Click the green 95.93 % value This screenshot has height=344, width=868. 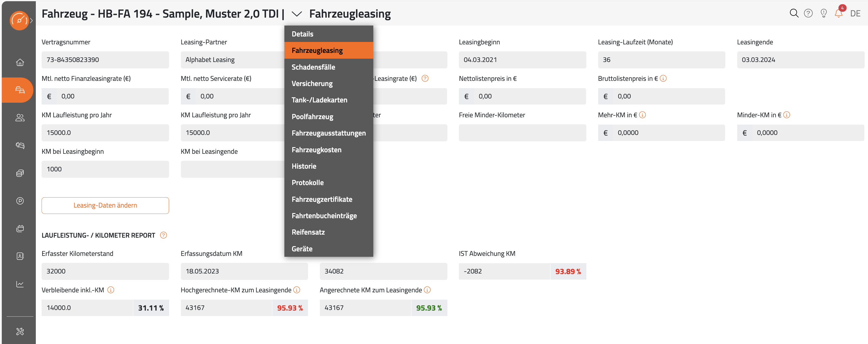click(x=429, y=308)
